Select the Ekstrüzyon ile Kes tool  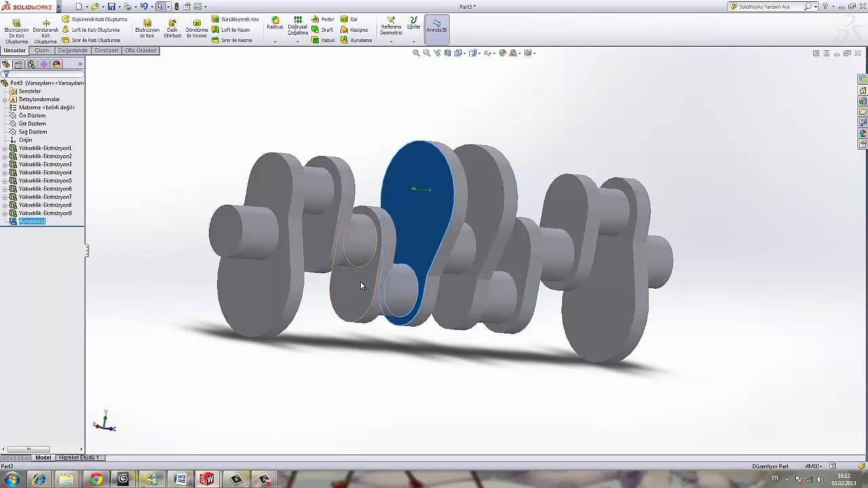coord(147,29)
